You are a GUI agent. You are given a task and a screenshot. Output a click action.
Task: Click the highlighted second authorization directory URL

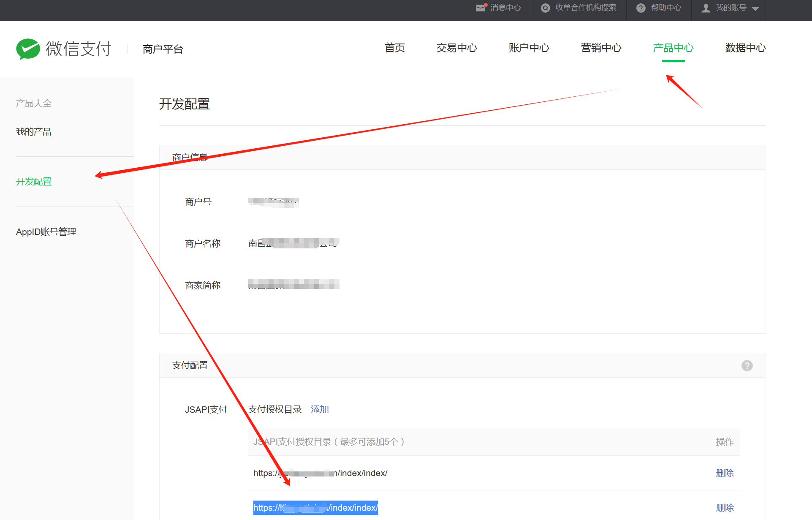[315, 508]
